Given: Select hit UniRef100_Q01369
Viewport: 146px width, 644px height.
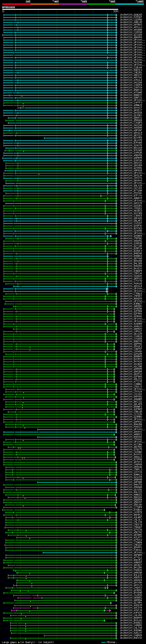Looking at the screenshot, I should click(131, 213).
